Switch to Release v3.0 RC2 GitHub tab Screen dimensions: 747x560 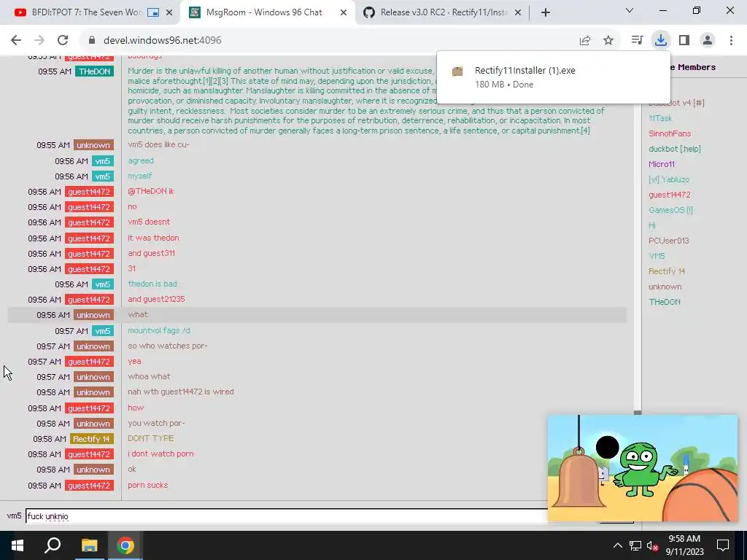click(444, 12)
